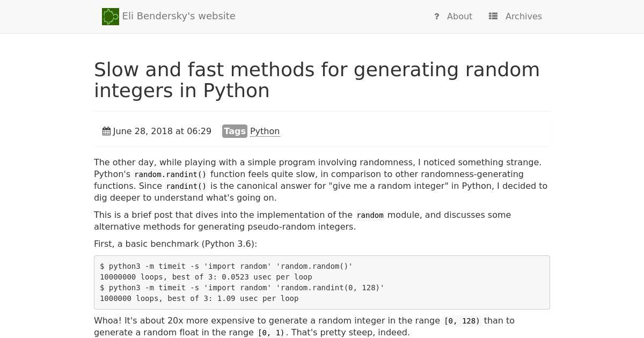Click the green fractal site logo icon

coord(111,17)
